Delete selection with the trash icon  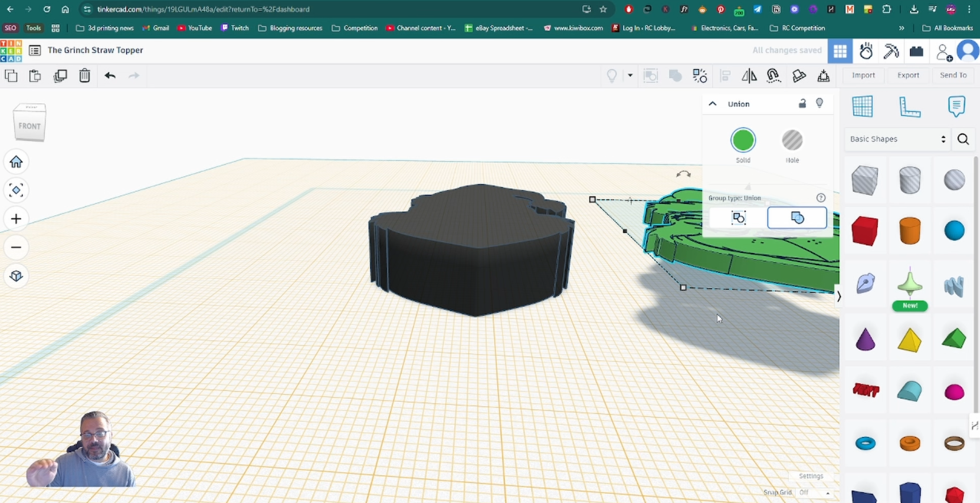click(84, 75)
